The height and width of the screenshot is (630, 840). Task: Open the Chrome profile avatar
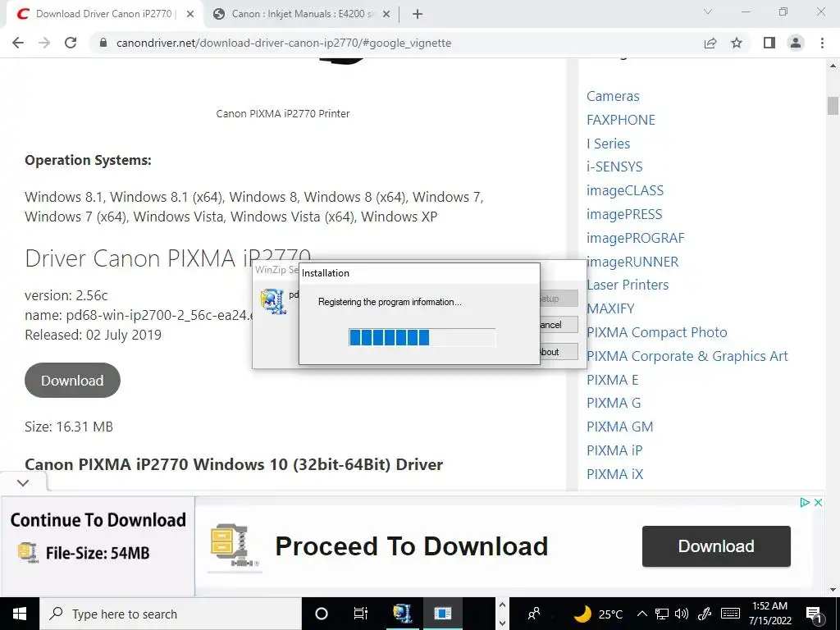(x=796, y=43)
